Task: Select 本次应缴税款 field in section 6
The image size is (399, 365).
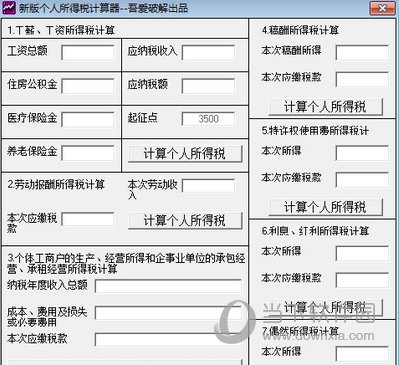Action: point(362,280)
